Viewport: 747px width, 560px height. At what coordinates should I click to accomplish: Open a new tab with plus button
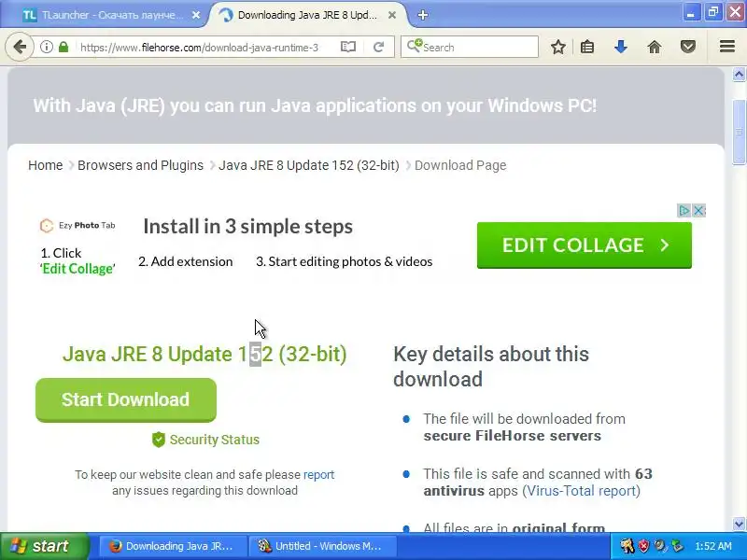tap(423, 15)
